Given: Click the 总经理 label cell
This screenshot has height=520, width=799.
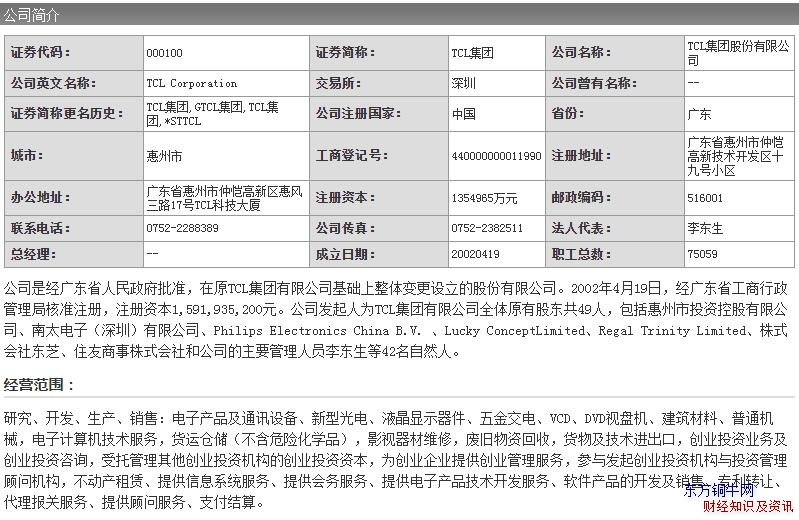Looking at the screenshot, I should point(74,254).
